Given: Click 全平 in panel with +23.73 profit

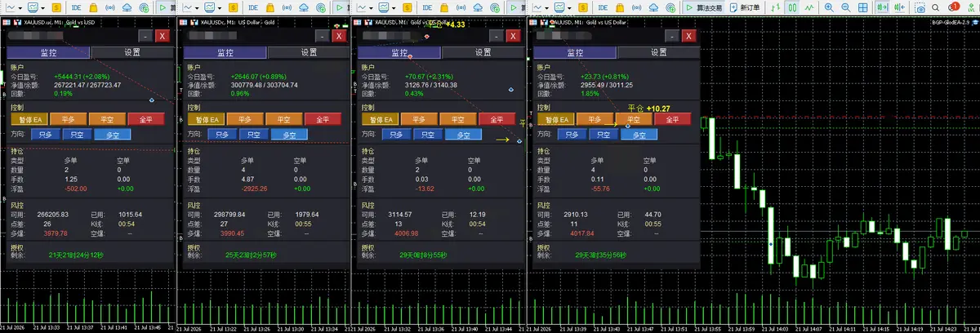Looking at the screenshot, I should point(673,119).
